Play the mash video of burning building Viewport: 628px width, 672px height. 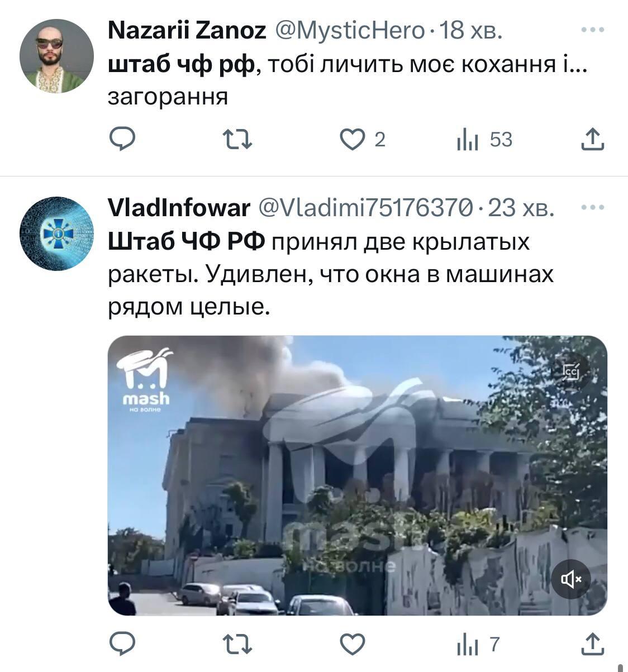point(358,475)
